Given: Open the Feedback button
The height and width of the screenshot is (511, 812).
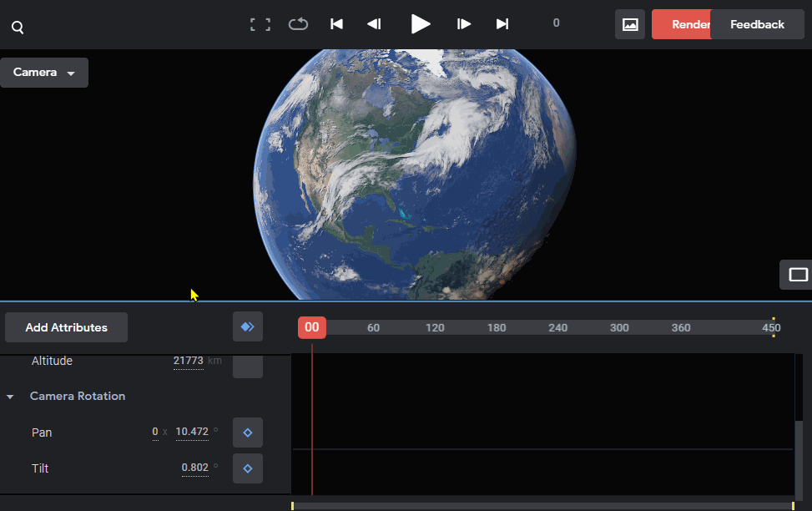Looking at the screenshot, I should [x=757, y=24].
